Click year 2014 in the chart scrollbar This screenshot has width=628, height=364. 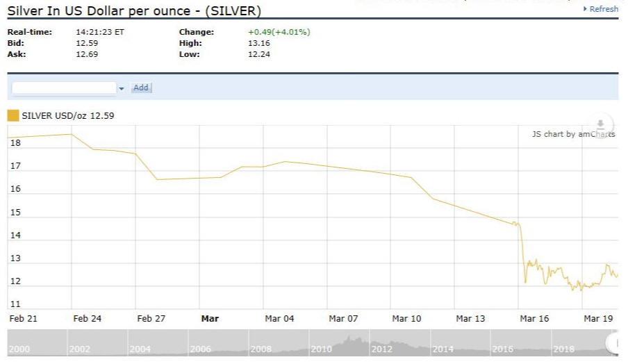point(443,349)
